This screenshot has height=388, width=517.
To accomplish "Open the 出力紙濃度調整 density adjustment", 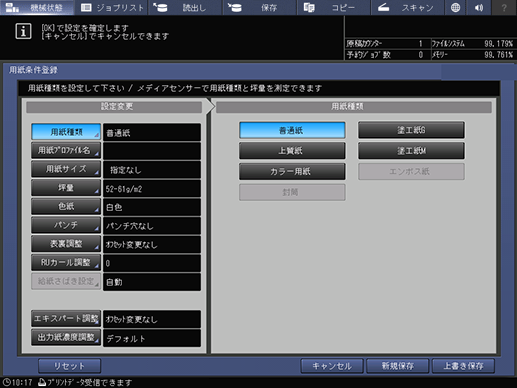I will point(66,337).
